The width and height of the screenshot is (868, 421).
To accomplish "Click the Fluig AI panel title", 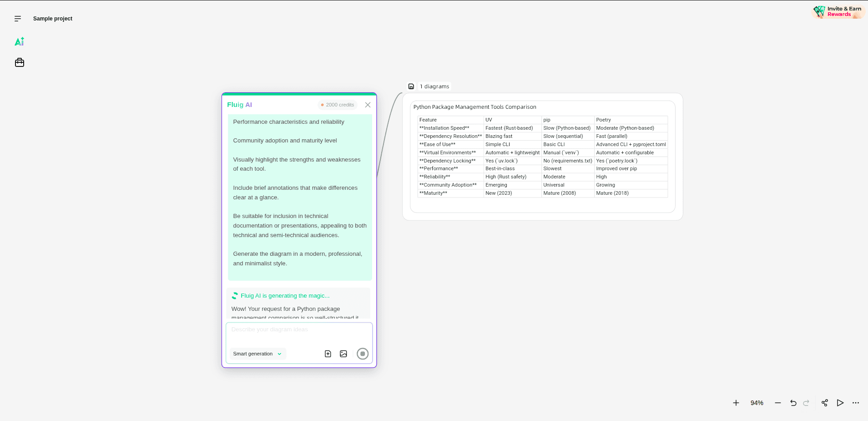I will point(239,105).
